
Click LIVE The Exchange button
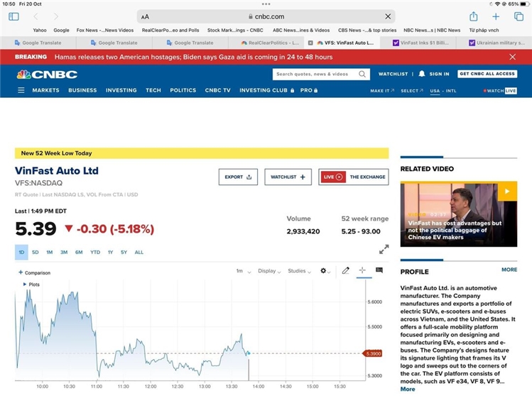coord(354,177)
